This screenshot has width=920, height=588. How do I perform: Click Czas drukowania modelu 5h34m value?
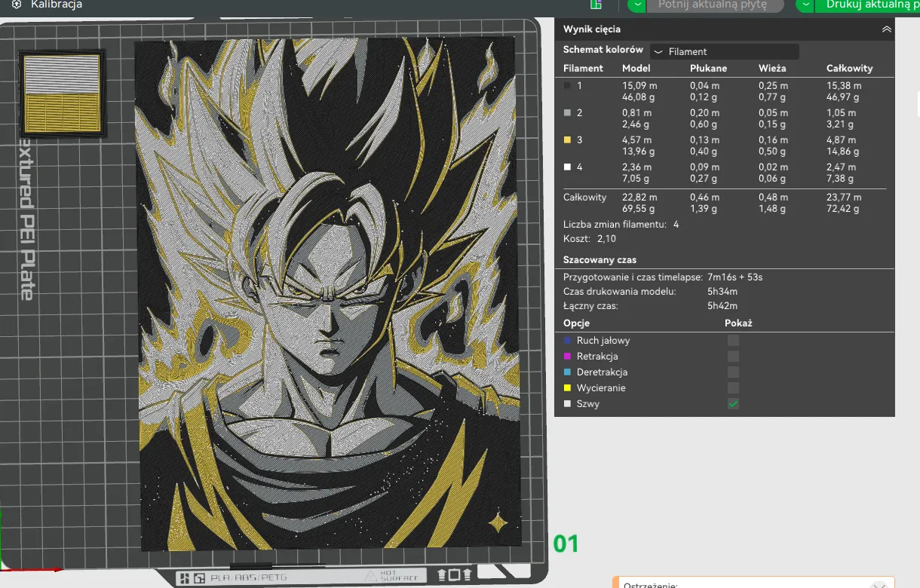point(722,292)
